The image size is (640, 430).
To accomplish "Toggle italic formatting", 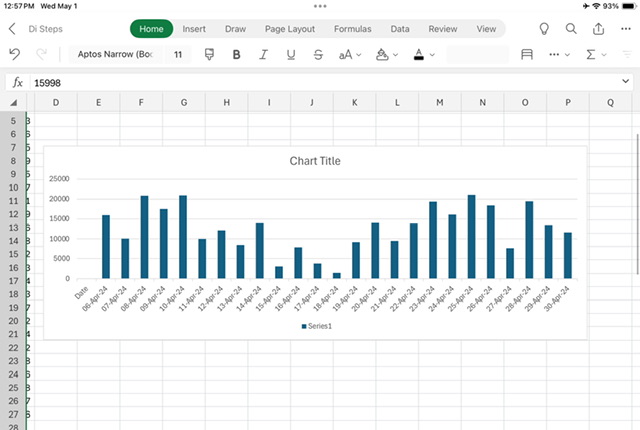I will click(264, 54).
